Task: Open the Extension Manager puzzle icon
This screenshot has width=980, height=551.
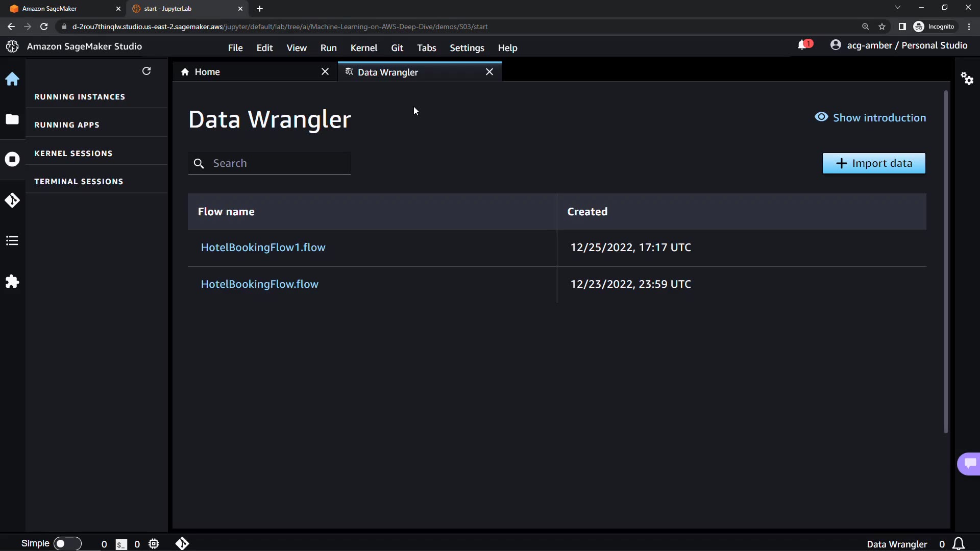Action: click(12, 282)
